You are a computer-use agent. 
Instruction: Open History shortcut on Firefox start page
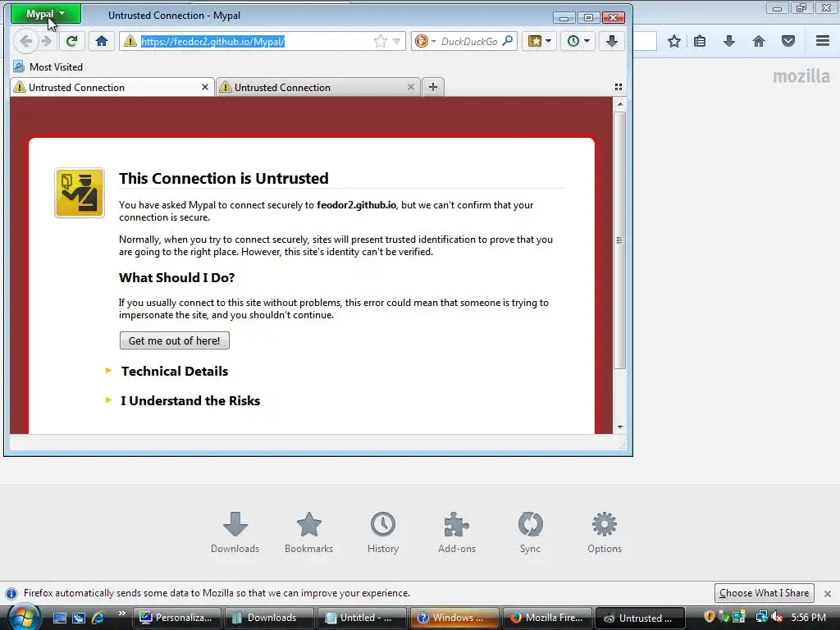[x=383, y=532]
